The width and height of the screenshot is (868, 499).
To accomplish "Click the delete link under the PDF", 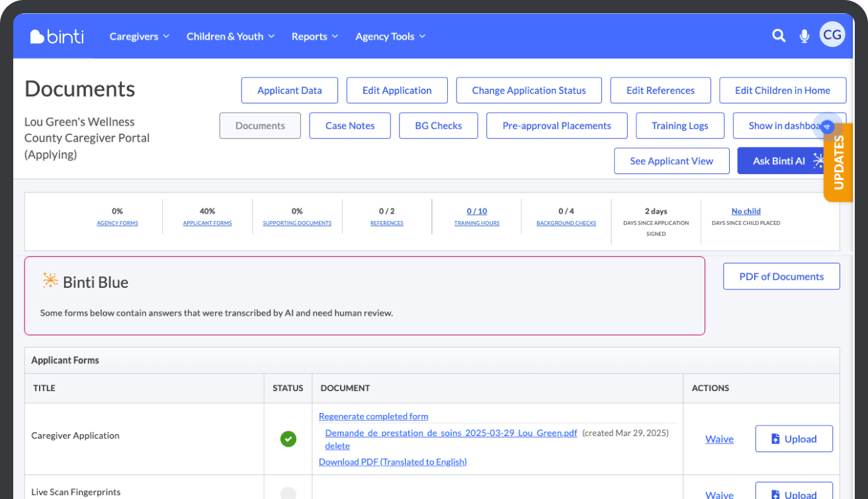I will coord(337,446).
